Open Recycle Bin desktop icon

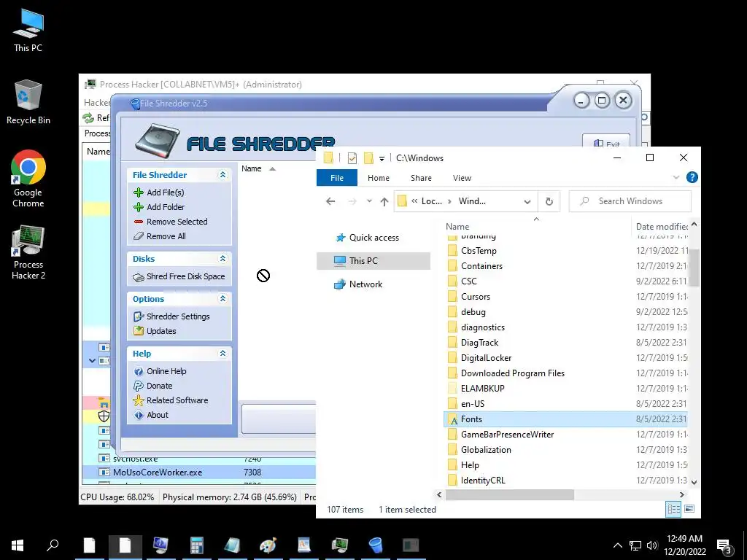click(28, 102)
